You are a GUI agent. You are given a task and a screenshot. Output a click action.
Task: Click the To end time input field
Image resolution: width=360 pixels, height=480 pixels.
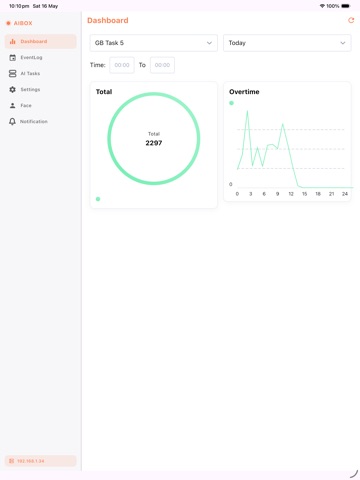[162, 65]
